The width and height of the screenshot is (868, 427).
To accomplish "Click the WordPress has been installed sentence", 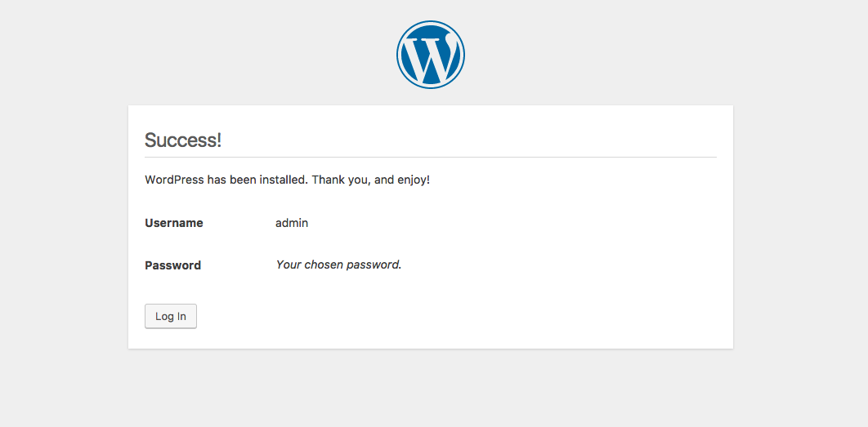I will click(226, 180).
